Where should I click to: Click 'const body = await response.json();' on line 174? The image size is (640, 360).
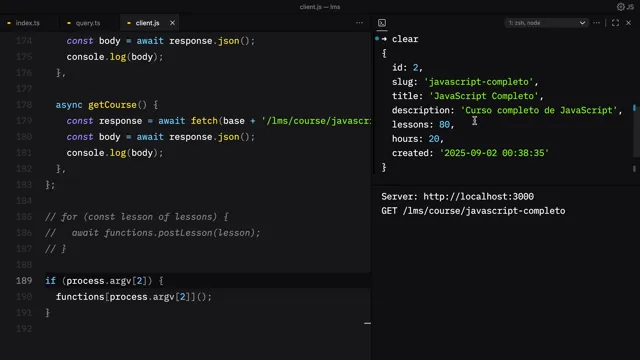161,41
